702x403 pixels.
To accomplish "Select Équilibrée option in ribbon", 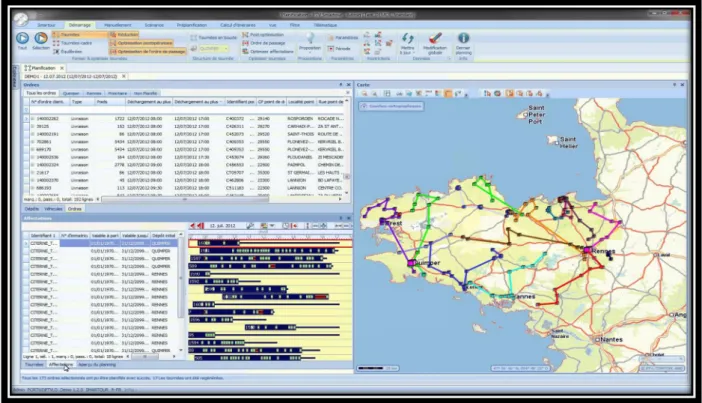I will (x=68, y=51).
